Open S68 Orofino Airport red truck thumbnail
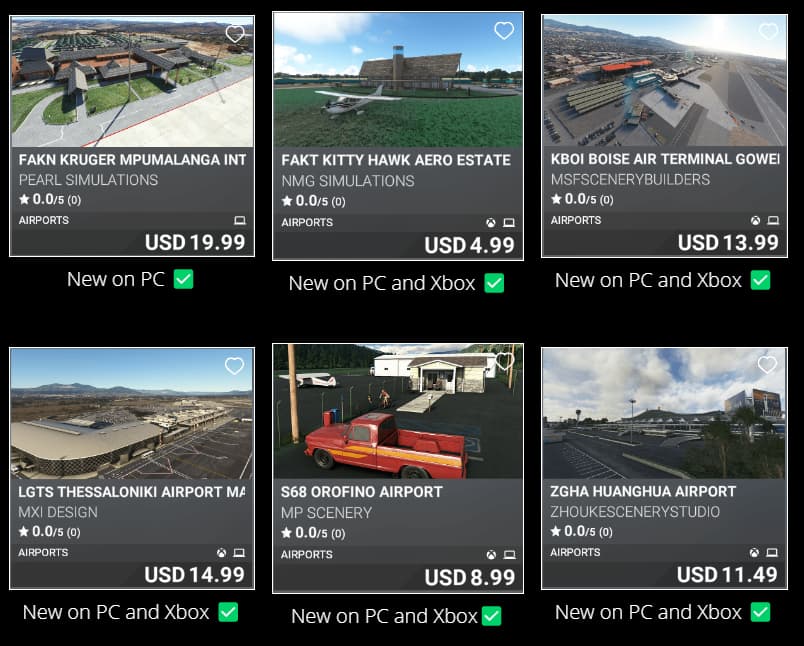Screen dimensions: 804x646 point(398,411)
